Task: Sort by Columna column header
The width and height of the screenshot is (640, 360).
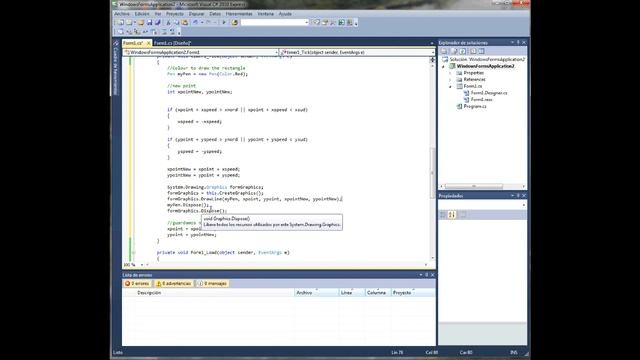Action: coord(378,293)
